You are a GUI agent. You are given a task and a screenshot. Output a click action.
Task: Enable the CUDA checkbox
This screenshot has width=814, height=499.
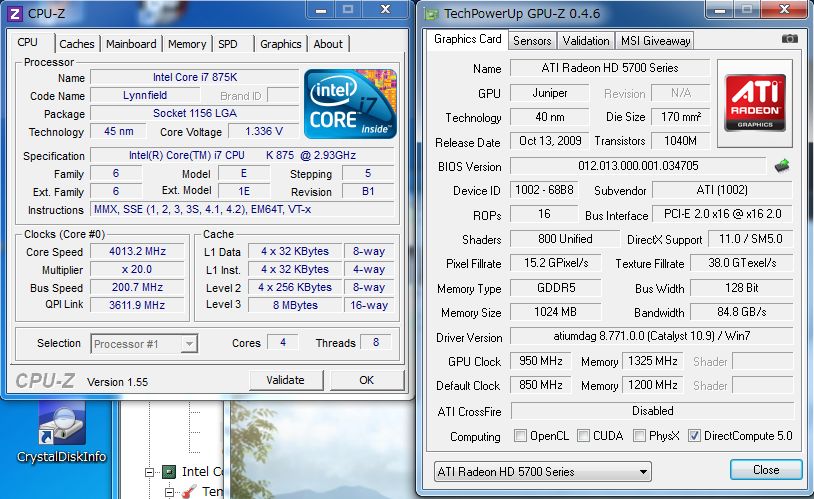[x=584, y=435]
